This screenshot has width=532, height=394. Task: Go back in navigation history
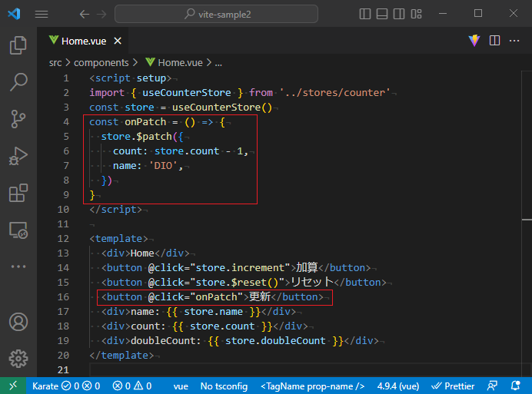[84, 15]
